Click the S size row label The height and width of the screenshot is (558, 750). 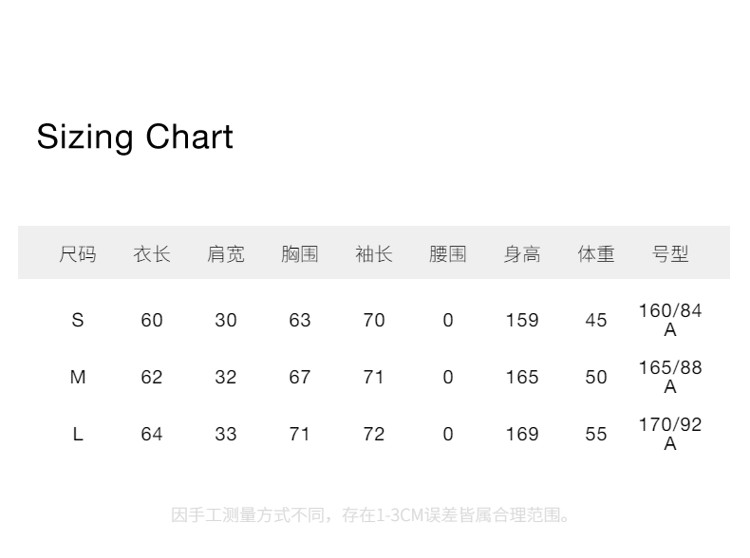click(x=78, y=320)
